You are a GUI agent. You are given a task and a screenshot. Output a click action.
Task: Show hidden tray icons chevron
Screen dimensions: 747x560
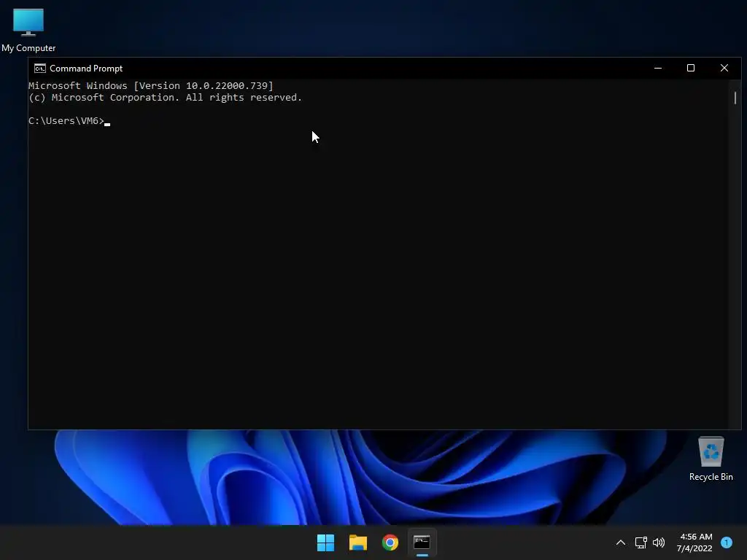(x=621, y=542)
